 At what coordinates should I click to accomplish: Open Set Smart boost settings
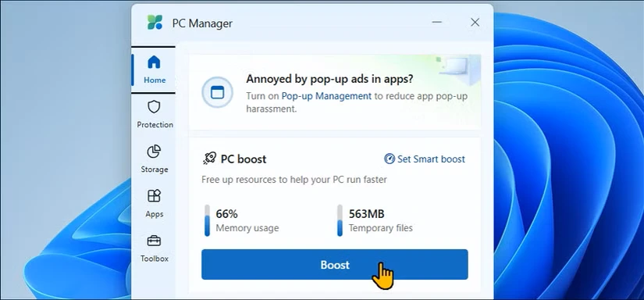coord(425,159)
